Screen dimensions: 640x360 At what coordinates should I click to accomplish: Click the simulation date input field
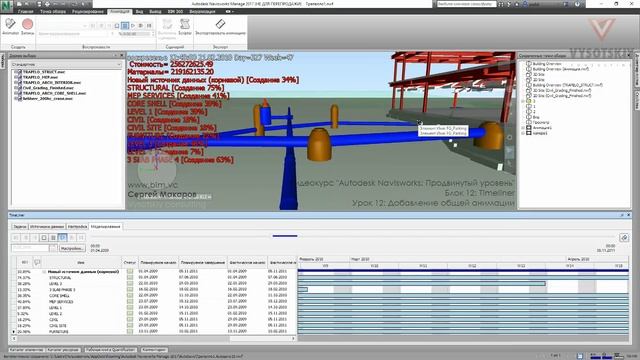tap(30, 248)
